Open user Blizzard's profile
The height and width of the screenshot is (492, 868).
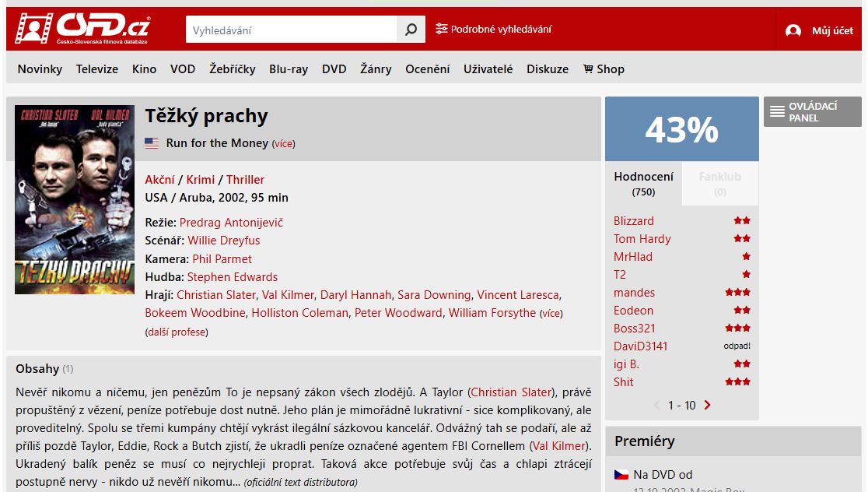[633, 220]
